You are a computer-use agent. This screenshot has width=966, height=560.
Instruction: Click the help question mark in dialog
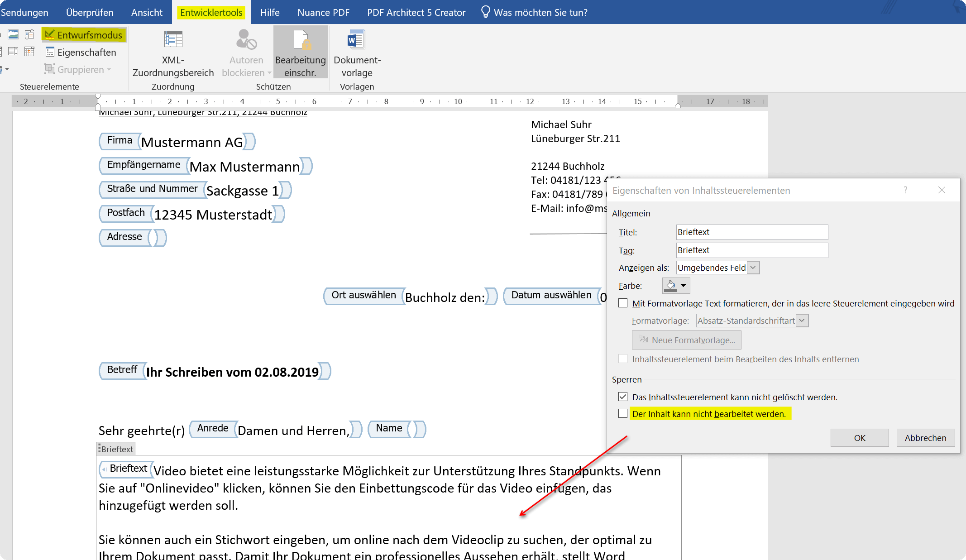coord(905,190)
